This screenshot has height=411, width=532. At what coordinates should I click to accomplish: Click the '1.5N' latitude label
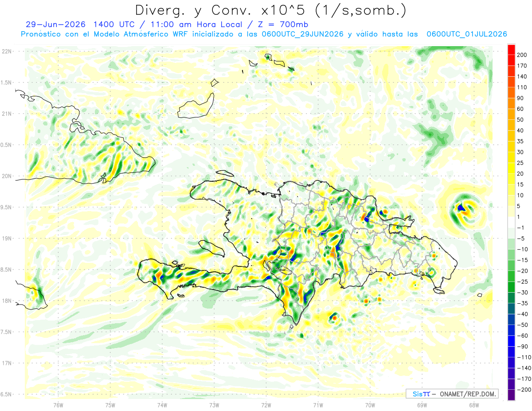tap(7, 82)
